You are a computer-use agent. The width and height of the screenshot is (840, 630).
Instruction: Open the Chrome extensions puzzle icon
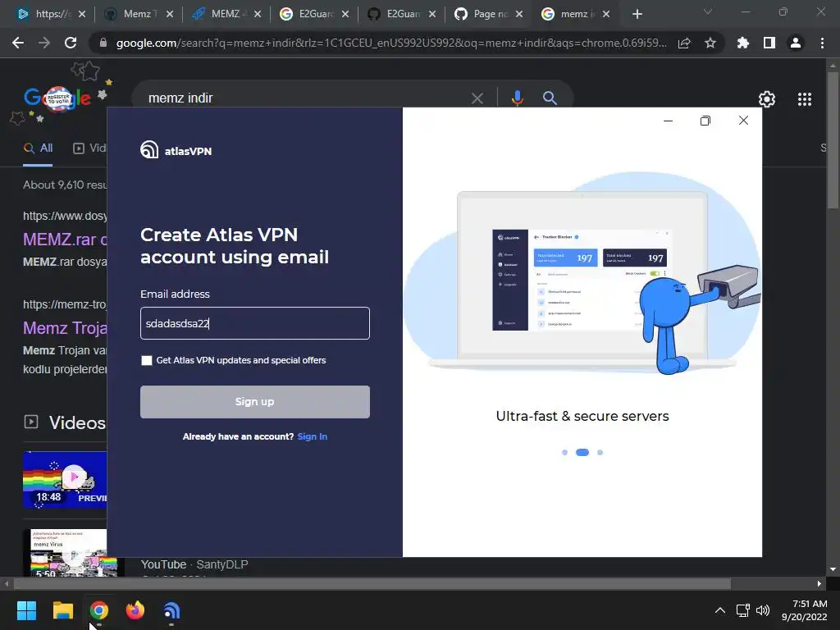pos(743,43)
